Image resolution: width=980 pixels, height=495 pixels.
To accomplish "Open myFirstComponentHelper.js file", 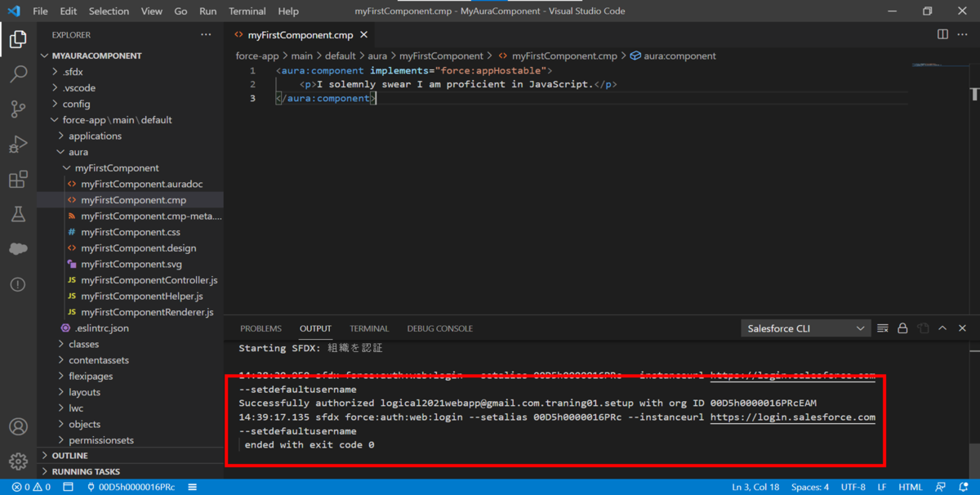I will 141,296.
